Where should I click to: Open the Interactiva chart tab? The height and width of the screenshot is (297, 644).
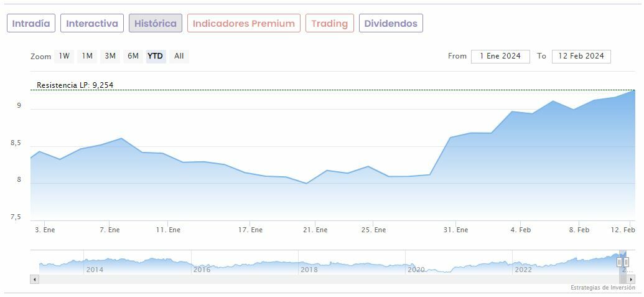pyautogui.click(x=92, y=24)
